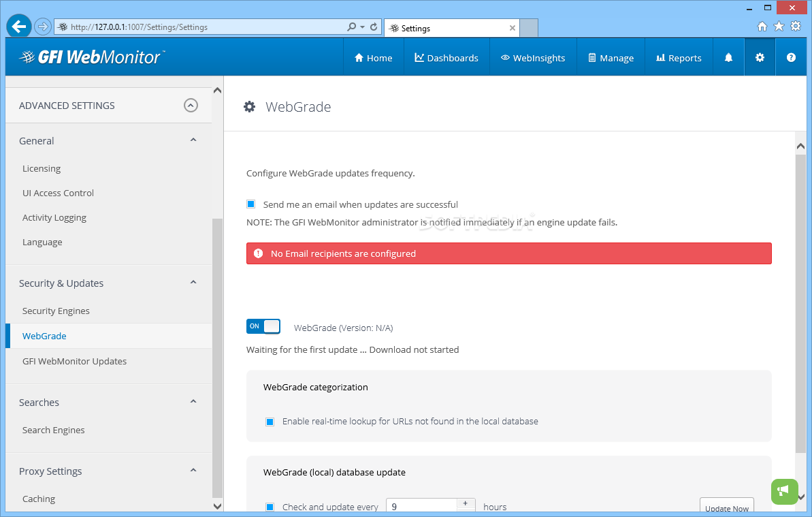Click 'WebGrade (Version: N/A)' label
Screen dimensions: 812x517
(x=343, y=328)
